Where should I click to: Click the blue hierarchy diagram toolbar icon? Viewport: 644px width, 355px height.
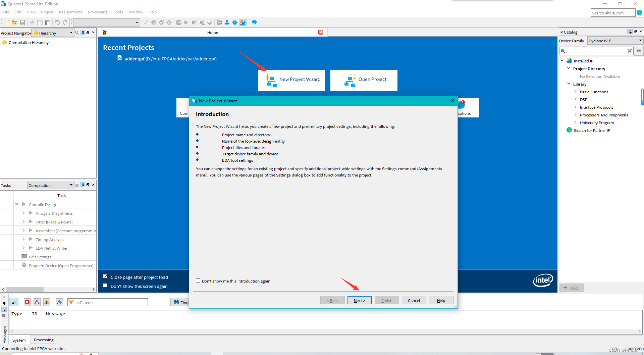(227, 22)
